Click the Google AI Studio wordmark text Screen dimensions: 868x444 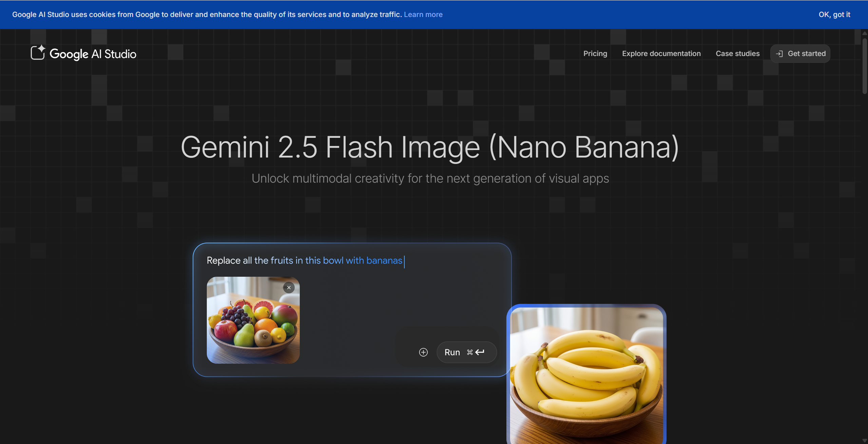(x=93, y=54)
